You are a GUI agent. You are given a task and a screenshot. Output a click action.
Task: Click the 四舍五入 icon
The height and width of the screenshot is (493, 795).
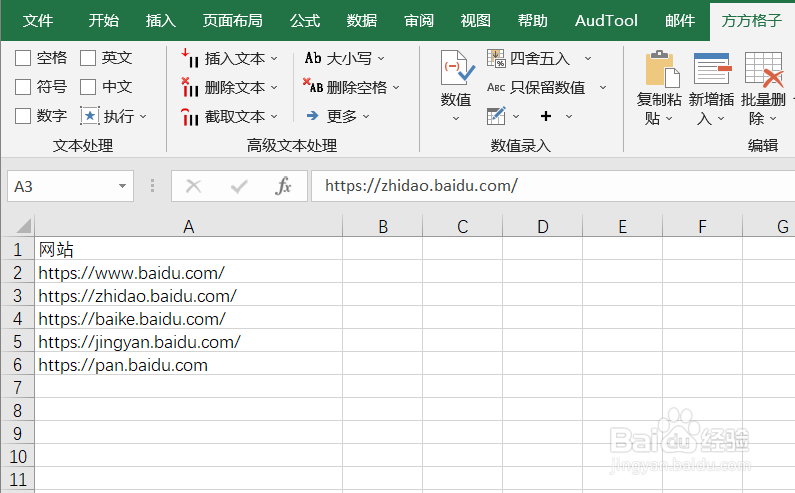pyautogui.click(x=496, y=58)
